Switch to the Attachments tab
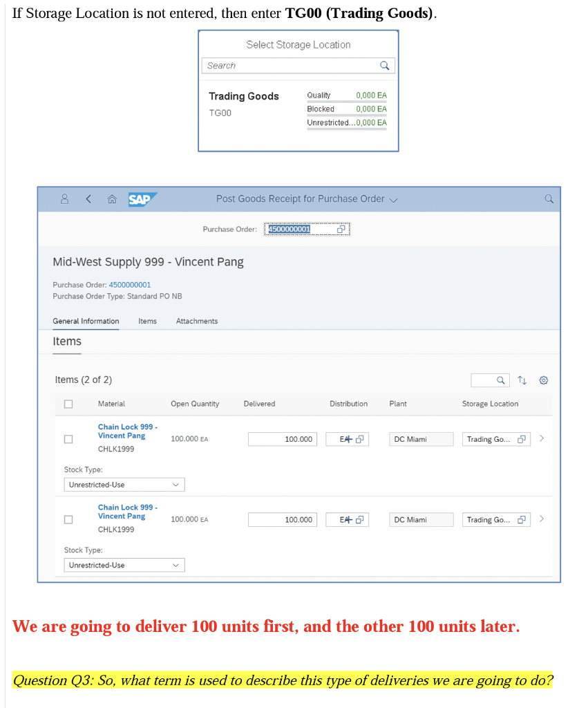 197,321
